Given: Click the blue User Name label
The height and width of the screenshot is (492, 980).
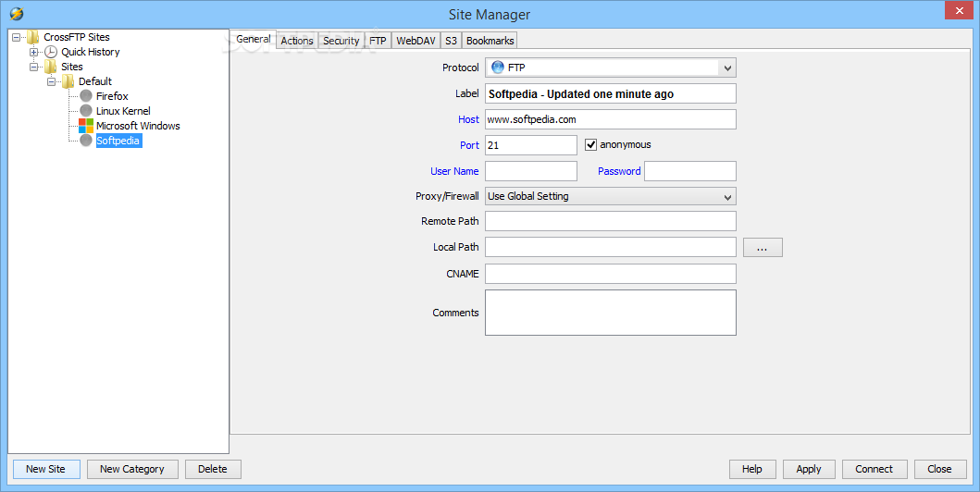Looking at the screenshot, I should (x=454, y=171).
